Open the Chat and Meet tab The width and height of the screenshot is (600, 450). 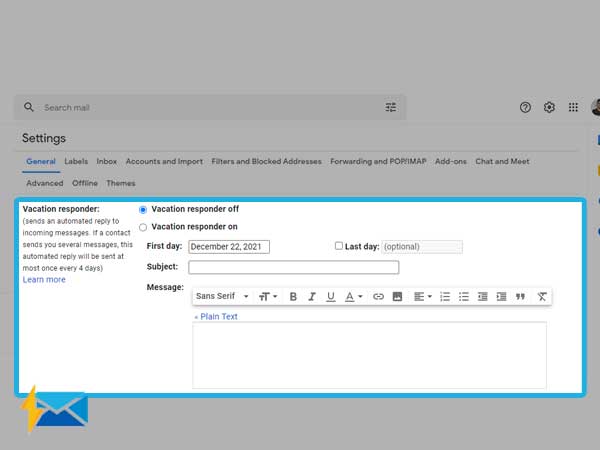point(502,161)
